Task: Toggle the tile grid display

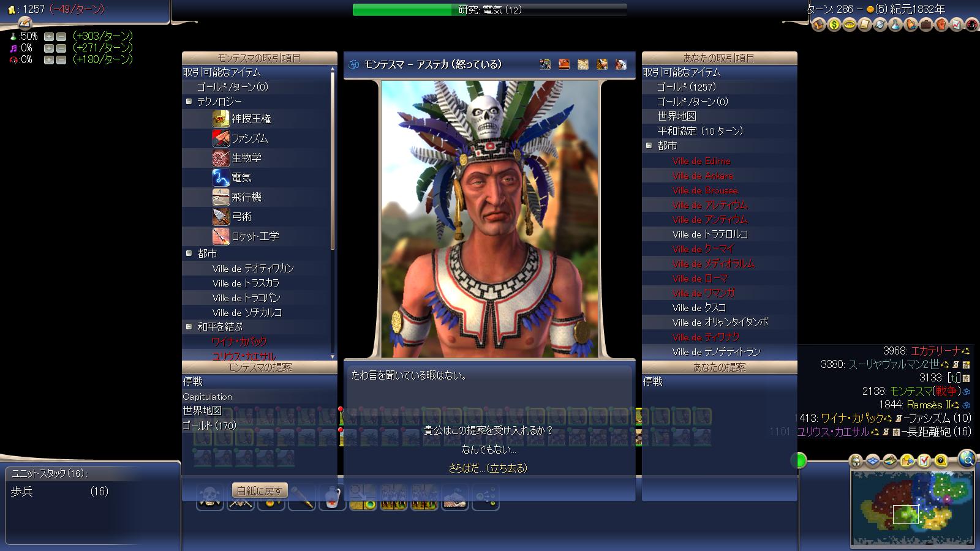Action: (x=873, y=461)
